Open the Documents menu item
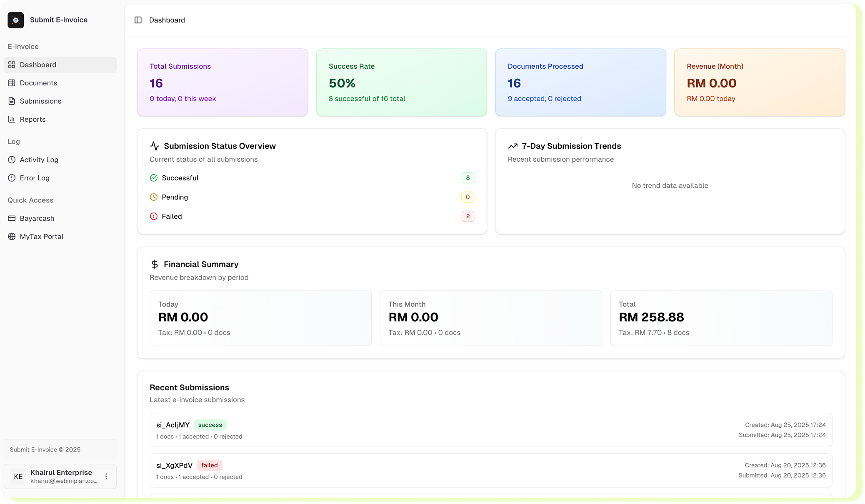The width and height of the screenshot is (865, 504). (38, 83)
